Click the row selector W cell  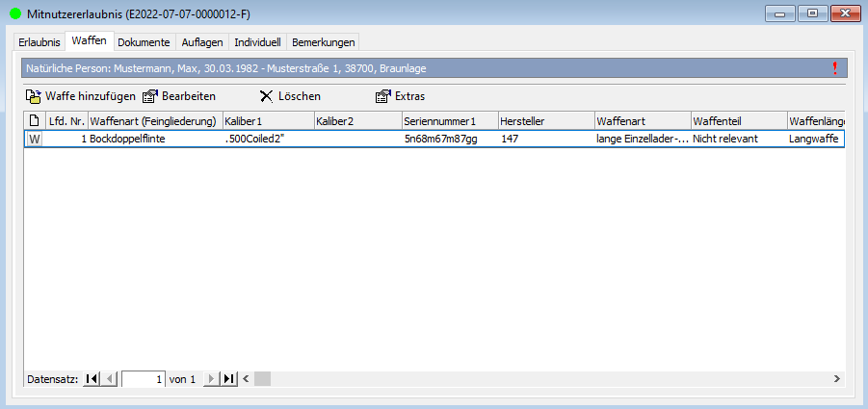coord(34,139)
